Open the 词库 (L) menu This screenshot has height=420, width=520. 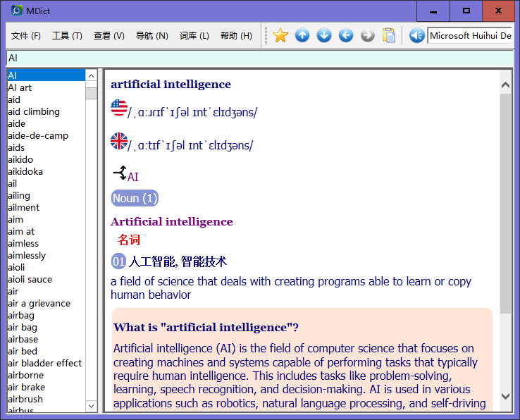194,35
